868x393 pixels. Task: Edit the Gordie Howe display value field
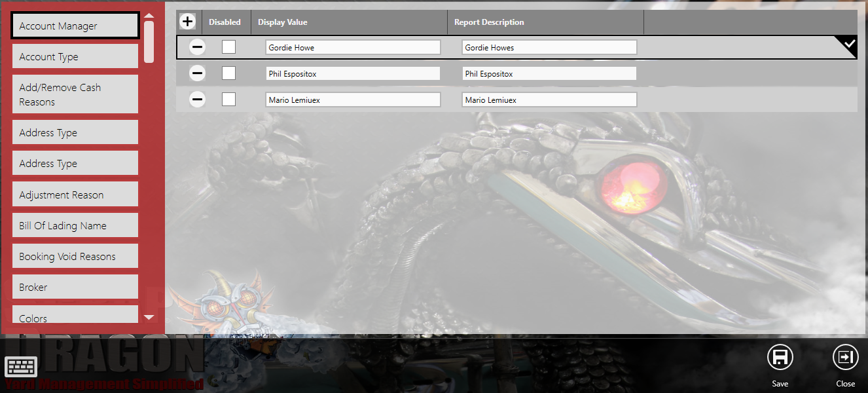pos(353,47)
